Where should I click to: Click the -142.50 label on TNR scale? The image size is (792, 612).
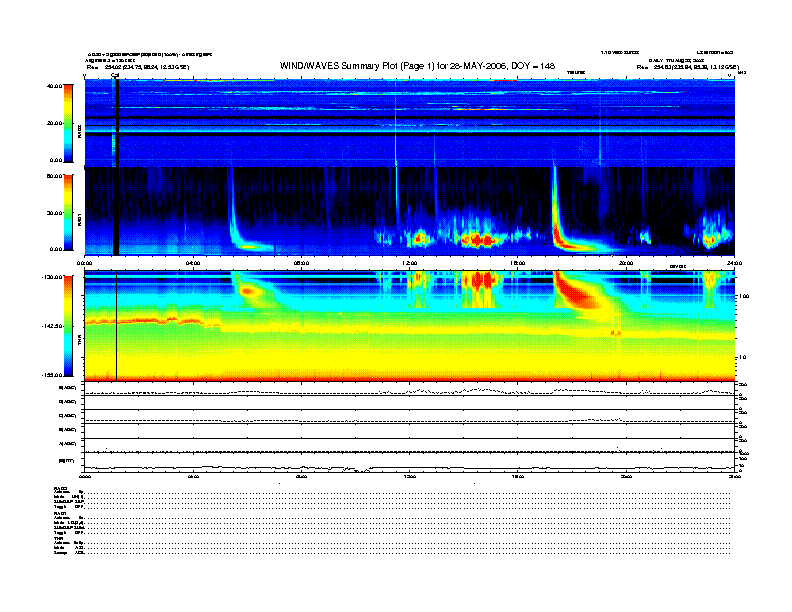[52, 326]
